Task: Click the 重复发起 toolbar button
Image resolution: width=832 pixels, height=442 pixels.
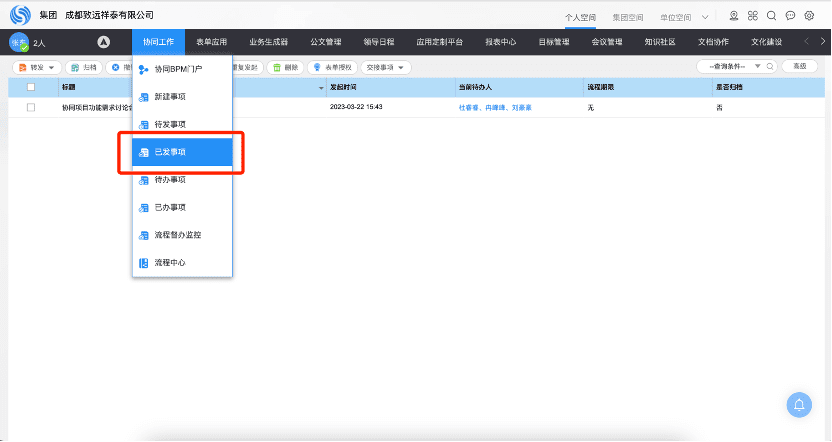Action: [x=247, y=67]
